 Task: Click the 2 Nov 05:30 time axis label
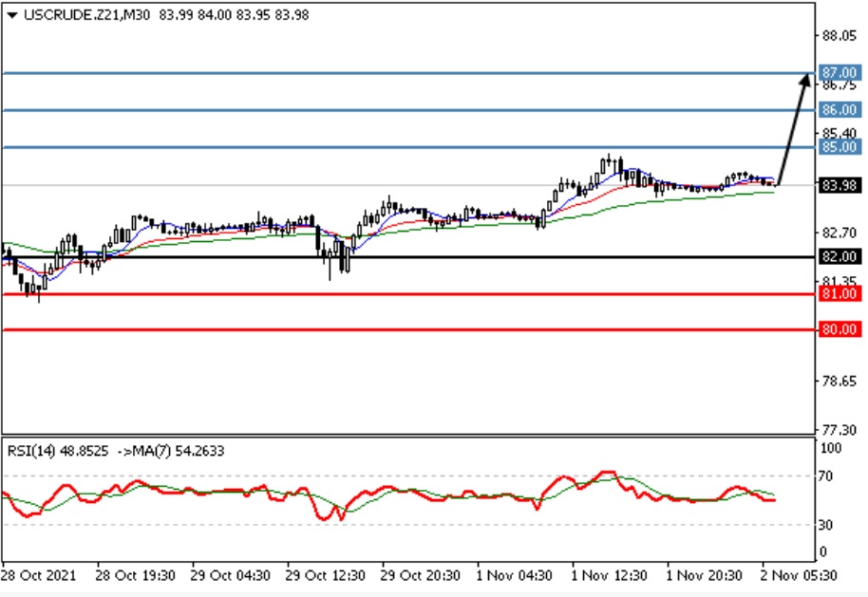pos(799,576)
